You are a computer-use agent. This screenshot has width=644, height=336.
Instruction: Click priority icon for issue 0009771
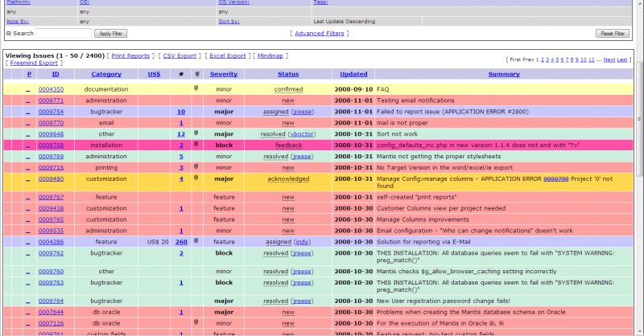pos(28,100)
